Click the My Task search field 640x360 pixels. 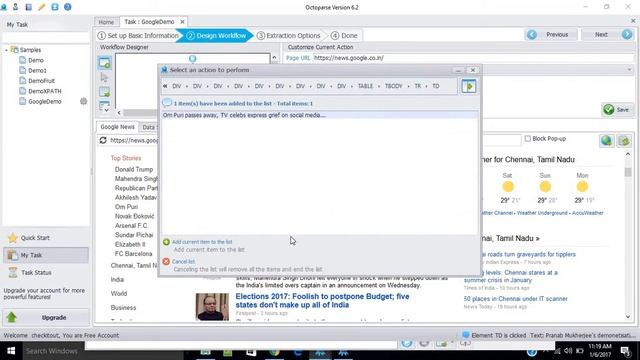coord(46,37)
